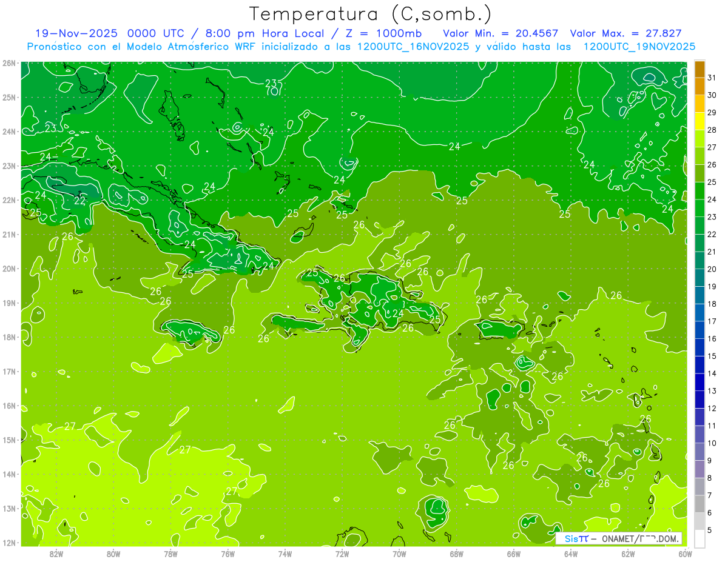This screenshot has width=728, height=562.
Task: Click the 62W longitude axis label
Action: (x=629, y=554)
